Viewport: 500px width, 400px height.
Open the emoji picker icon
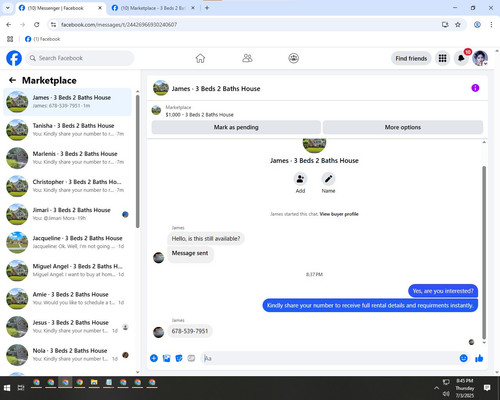[x=463, y=358]
